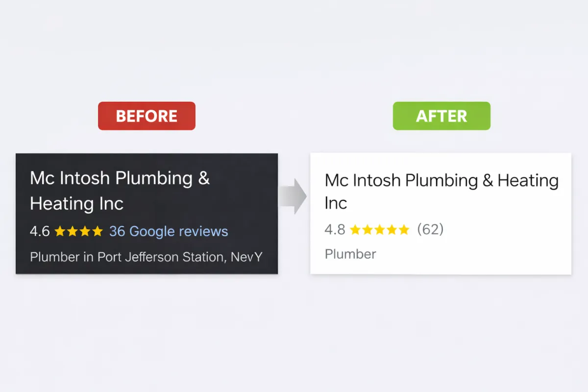Click the second star in the white card

[x=367, y=229]
